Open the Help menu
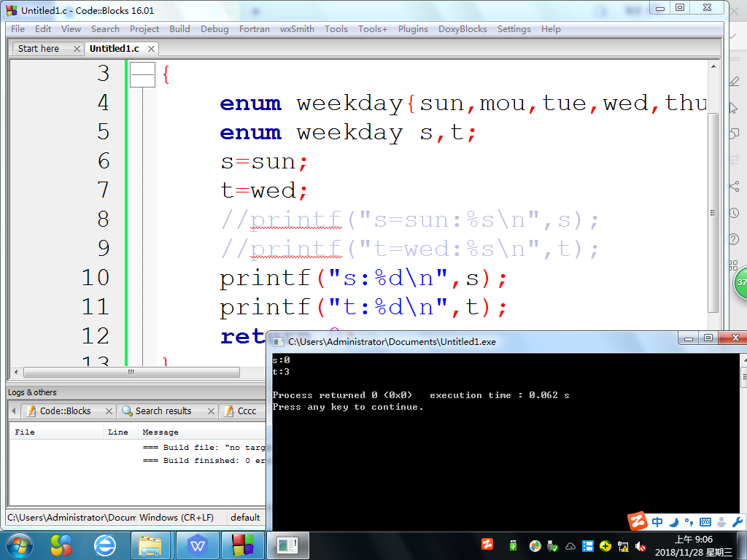747x560 pixels. tap(551, 29)
